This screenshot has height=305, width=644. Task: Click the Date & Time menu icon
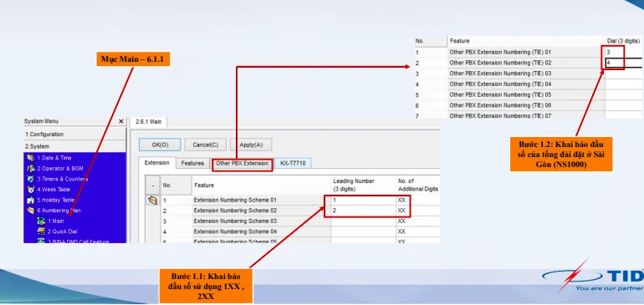point(30,158)
